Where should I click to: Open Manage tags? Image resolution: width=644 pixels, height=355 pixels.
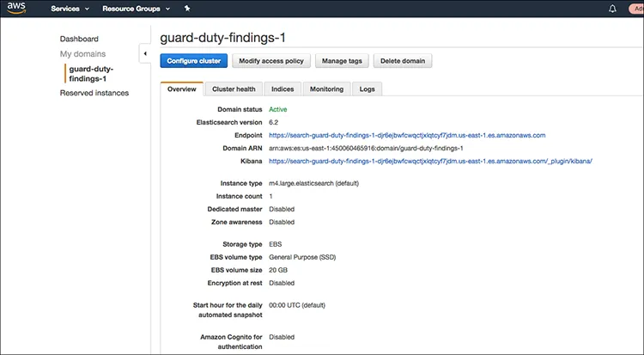342,61
